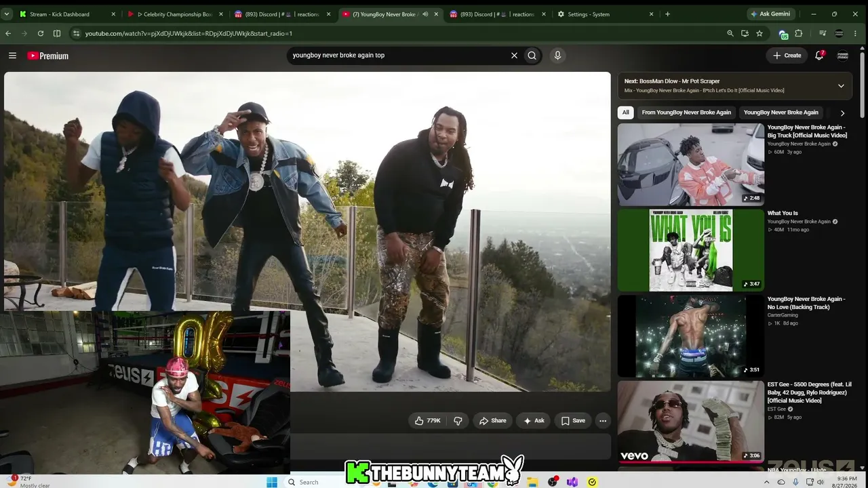Image resolution: width=868 pixels, height=488 pixels.
Task: Click the browser address bar URL
Action: coord(189,33)
